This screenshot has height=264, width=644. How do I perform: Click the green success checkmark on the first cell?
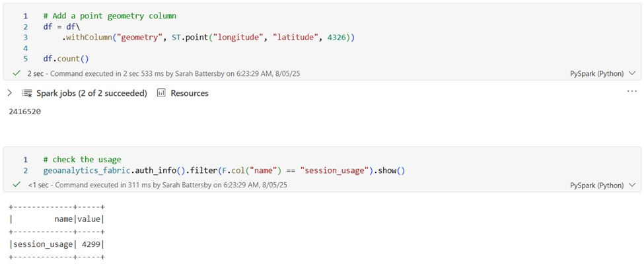[17, 73]
